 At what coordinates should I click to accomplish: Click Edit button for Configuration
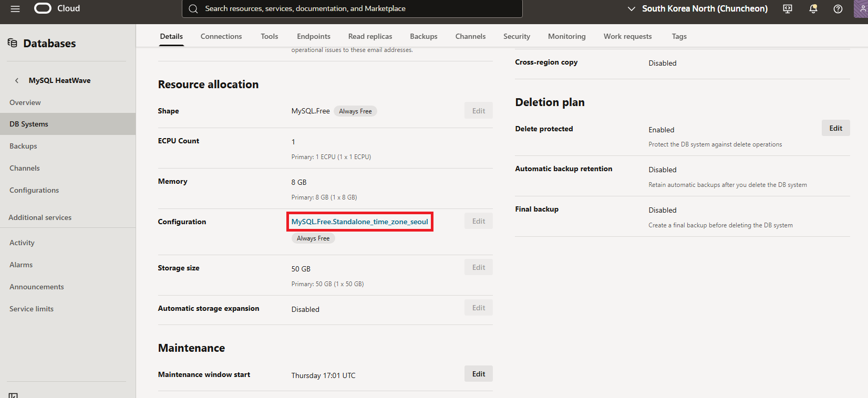tap(478, 221)
